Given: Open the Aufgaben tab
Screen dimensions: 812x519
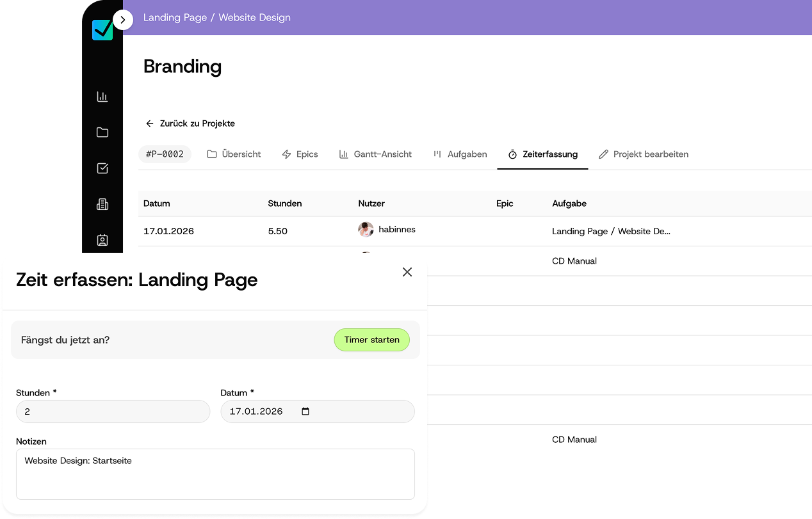Looking at the screenshot, I should pos(460,154).
